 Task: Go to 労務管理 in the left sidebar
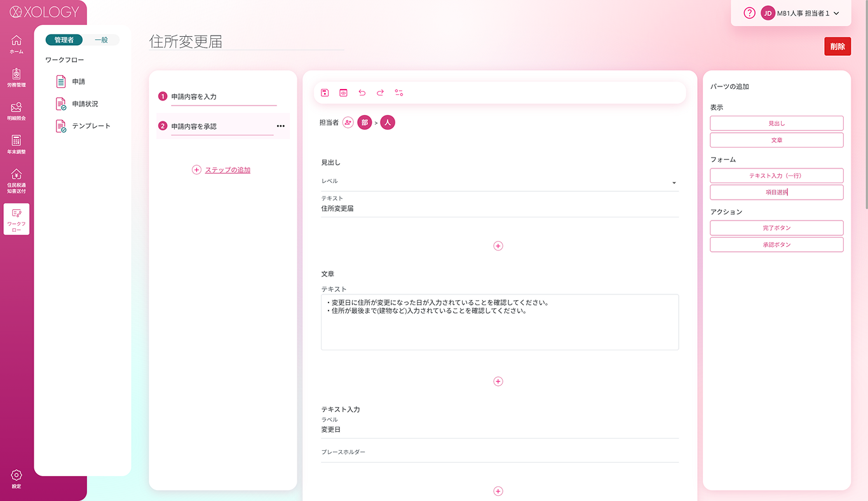pos(17,78)
